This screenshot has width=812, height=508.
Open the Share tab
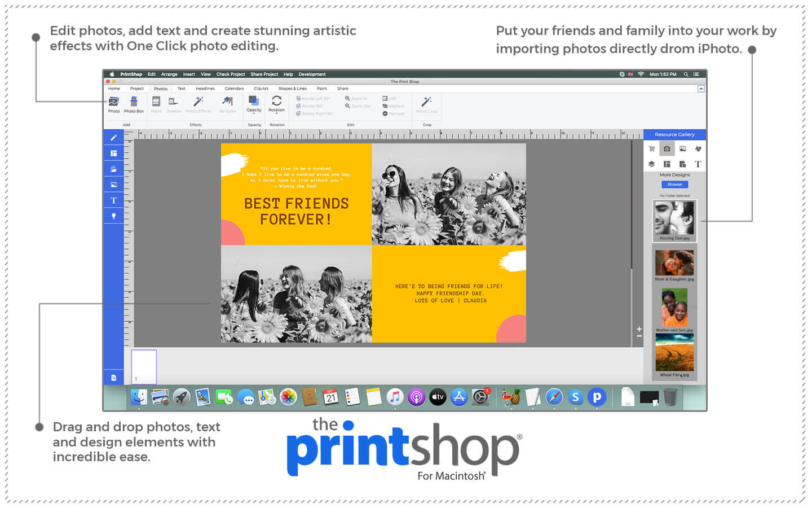343,89
